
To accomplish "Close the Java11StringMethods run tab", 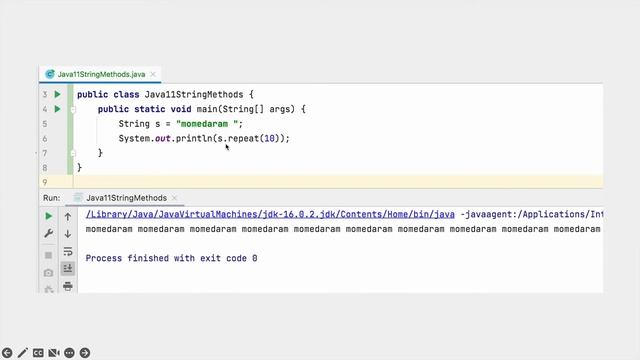I will tap(174, 198).
